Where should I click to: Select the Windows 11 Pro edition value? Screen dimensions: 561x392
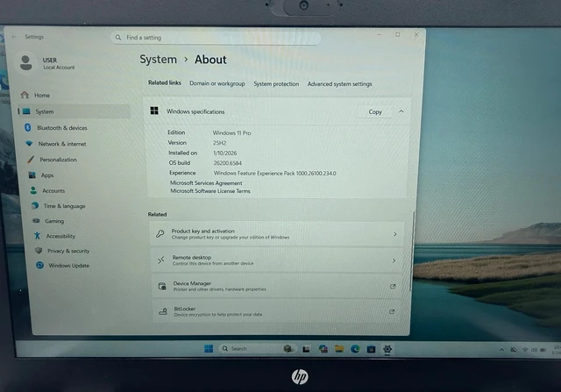tap(231, 132)
